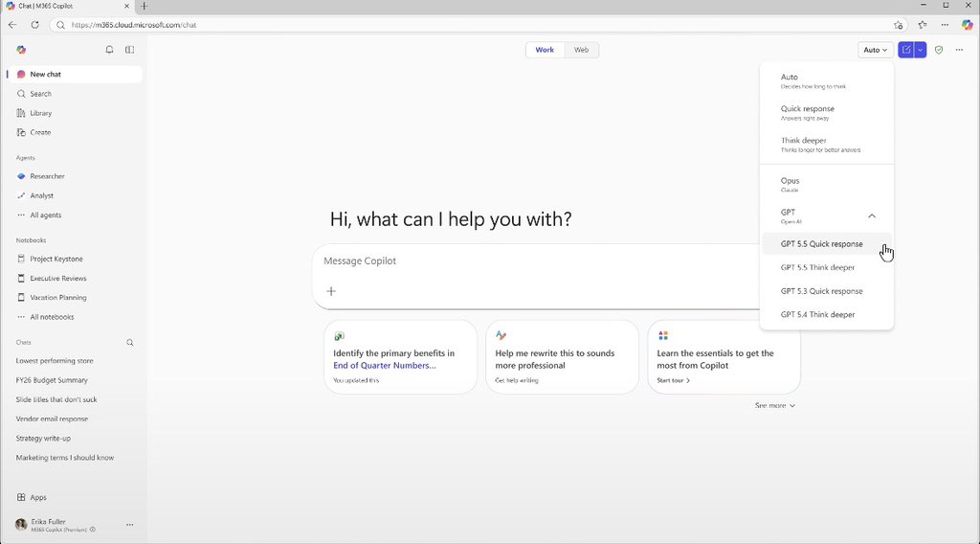Open the browser Copilot sidebar icon
Screen dimensions: 980x544
pyautogui.click(x=968, y=25)
